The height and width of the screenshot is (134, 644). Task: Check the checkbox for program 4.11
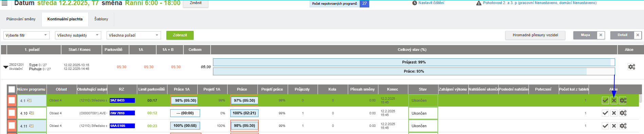pyautogui.click(x=12, y=126)
